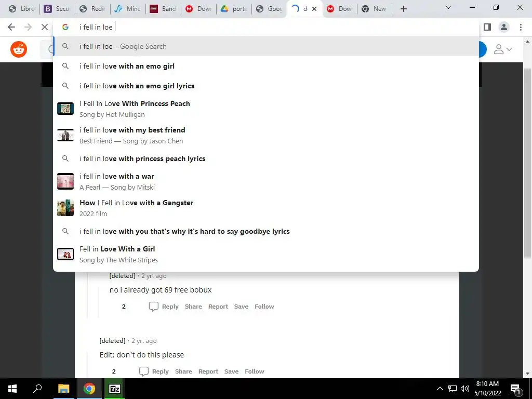Screen dimensions: 532x399
Task: Choose 'Fell in Love With a Girl' suggestion
Action: tap(266, 254)
